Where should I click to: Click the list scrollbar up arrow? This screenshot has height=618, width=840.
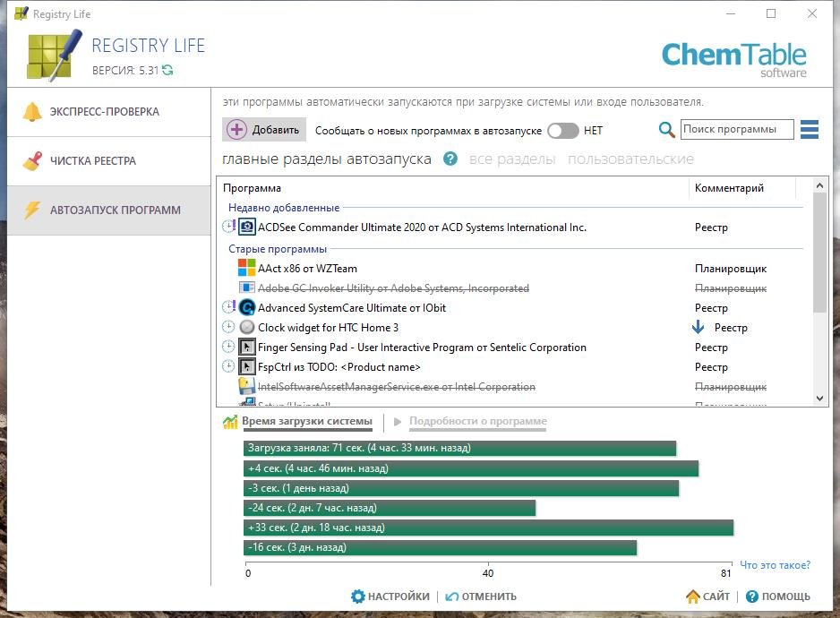click(x=819, y=185)
